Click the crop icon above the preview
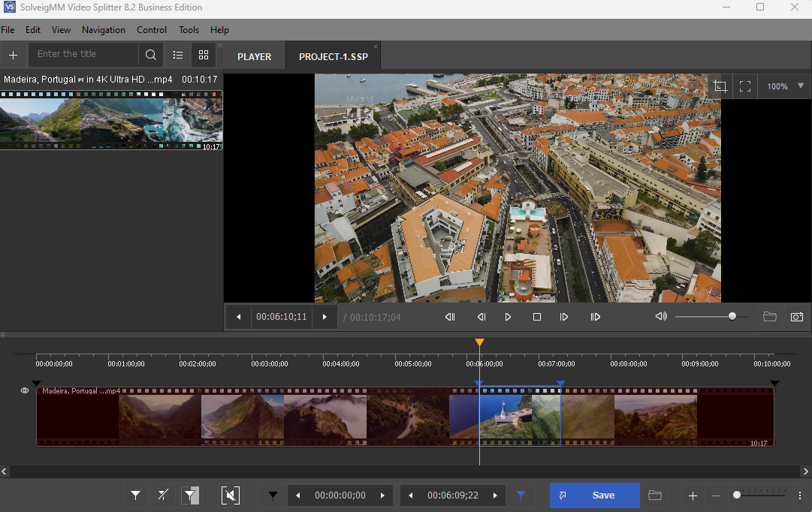This screenshot has height=512, width=812. click(720, 86)
